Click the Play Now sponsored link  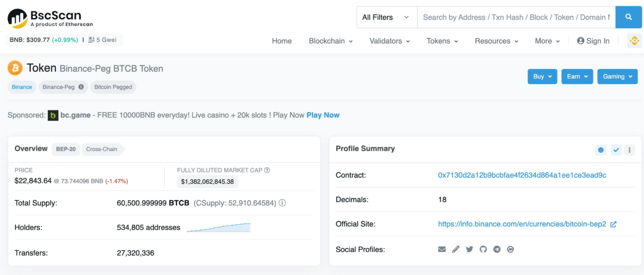(323, 115)
